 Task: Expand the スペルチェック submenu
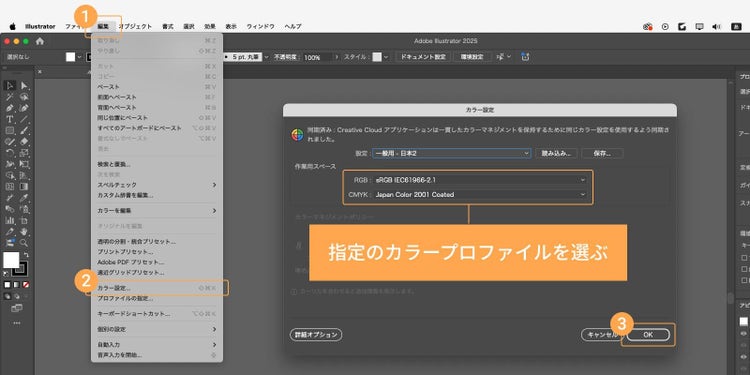156,185
